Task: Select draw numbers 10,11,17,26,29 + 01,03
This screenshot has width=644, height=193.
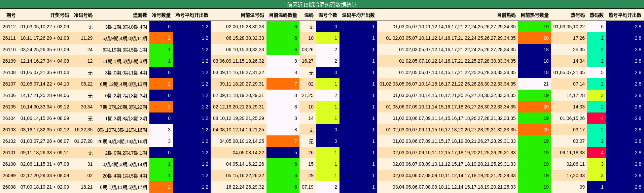Action: (x=45, y=38)
